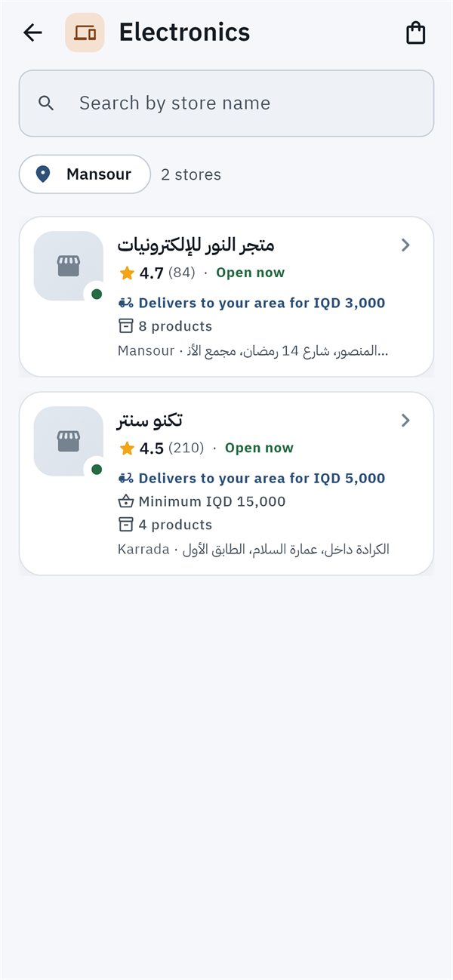Tap the location pin icon in Mansour chip
Viewport: 453px width, 980px height.
pyautogui.click(x=43, y=174)
